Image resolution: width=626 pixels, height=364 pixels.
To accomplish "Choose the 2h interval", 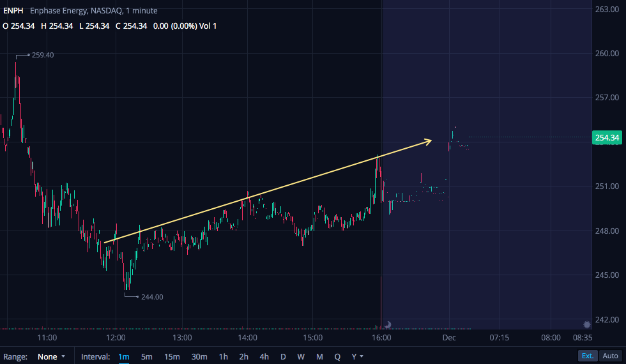I will click(243, 356).
